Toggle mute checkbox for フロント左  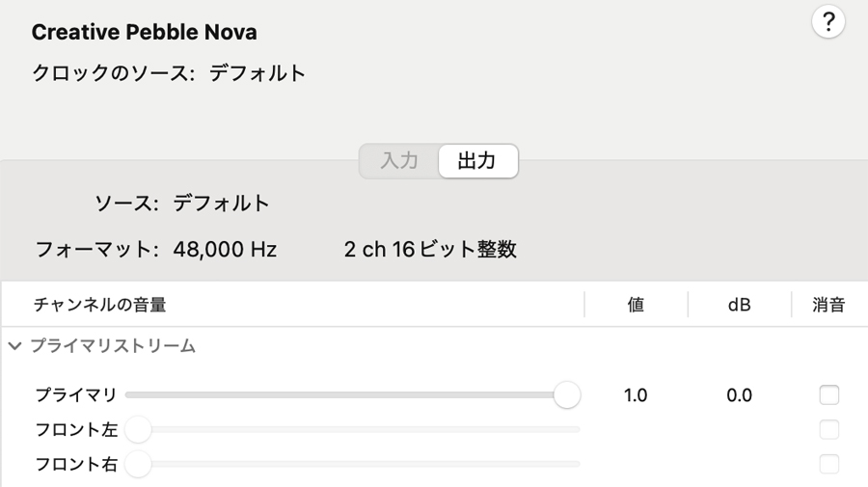point(828,429)
